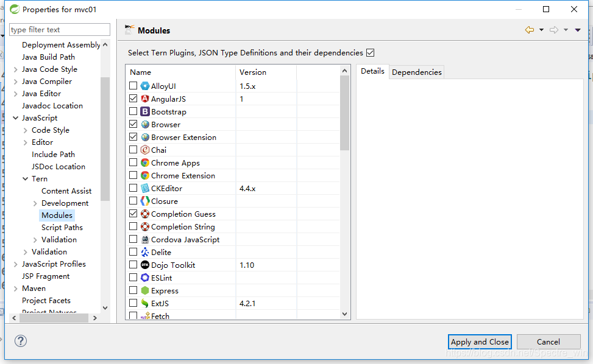Click the AngularJS module icon
The width and height of the screenshot is (593, 364).
click(145, 99)
